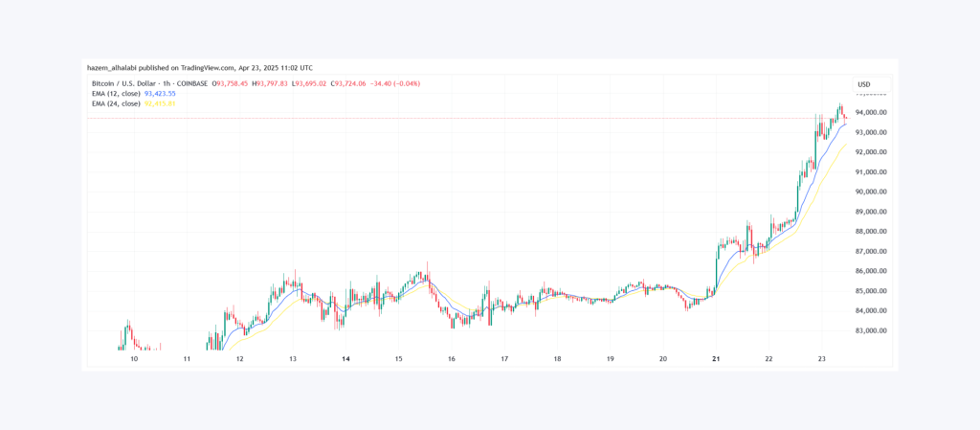The width and height of the screenshot is (980, 430).
Task: Click date label 12 on time axis
Action: tap(240, 359)
